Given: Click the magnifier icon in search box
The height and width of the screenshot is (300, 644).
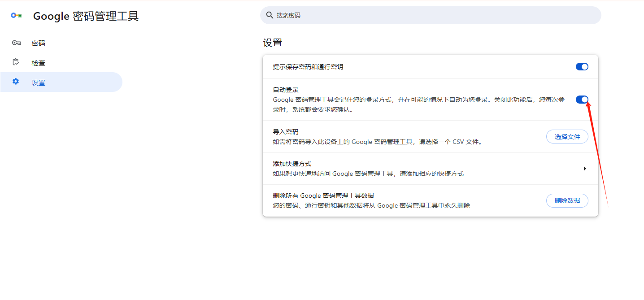Looking at the screenshot, I should point(270,15).
